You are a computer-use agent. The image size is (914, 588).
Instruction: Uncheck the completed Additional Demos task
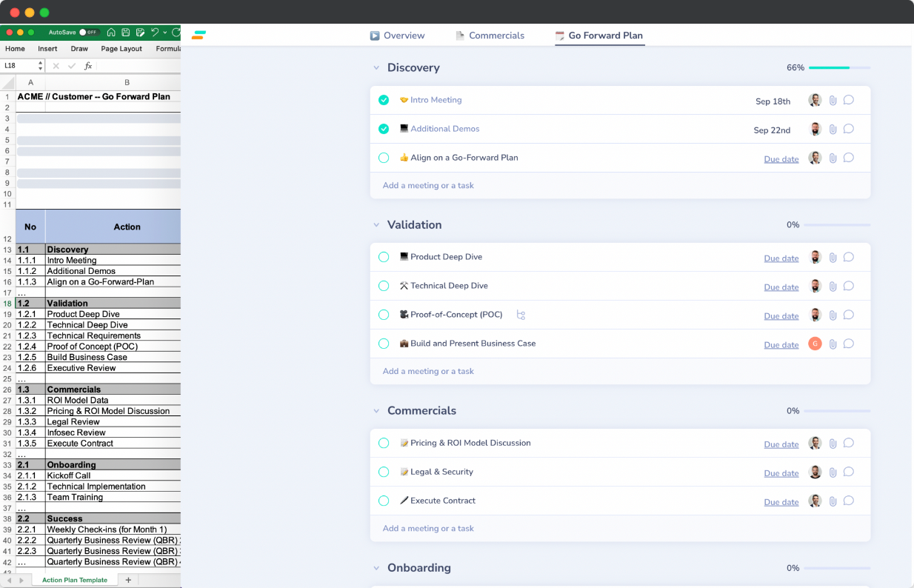point(384,128)
